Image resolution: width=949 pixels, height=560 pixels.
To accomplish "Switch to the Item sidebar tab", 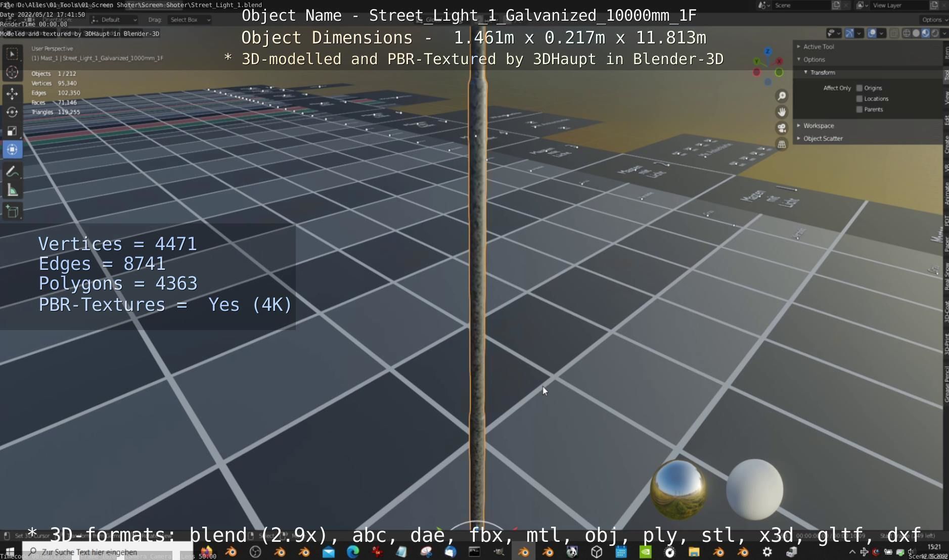I will pyautogui.click(x=946, y=52).
